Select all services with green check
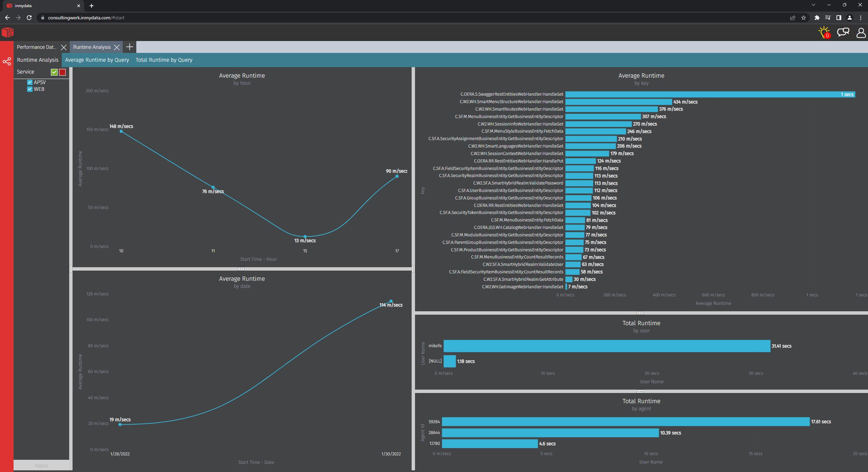Viewport: 868px width, 472px height. click(x=54, y=72)
